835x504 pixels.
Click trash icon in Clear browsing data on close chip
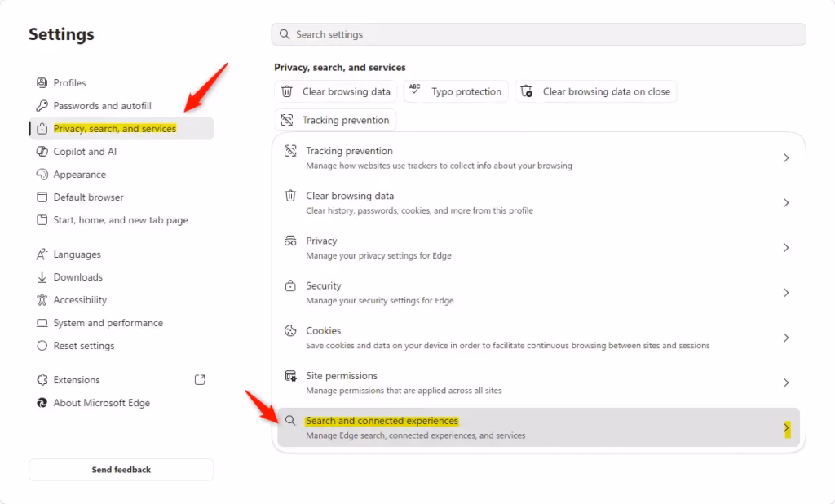(x=526, y=91)
